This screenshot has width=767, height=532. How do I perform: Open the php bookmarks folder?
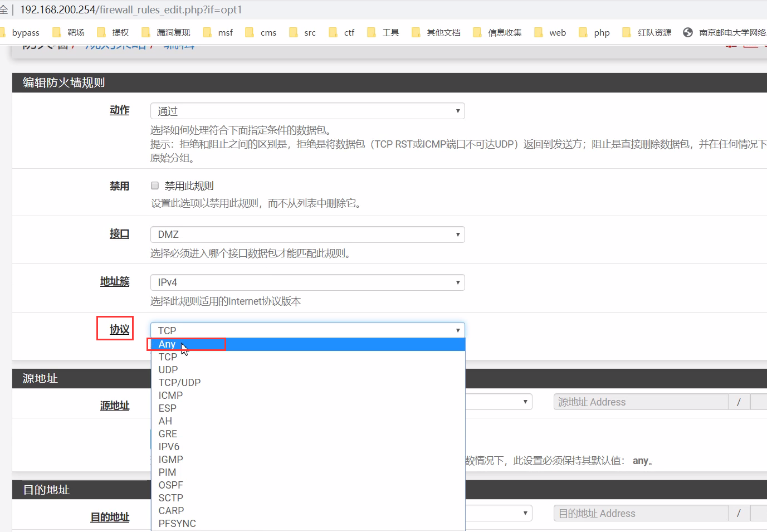[601, 32]
